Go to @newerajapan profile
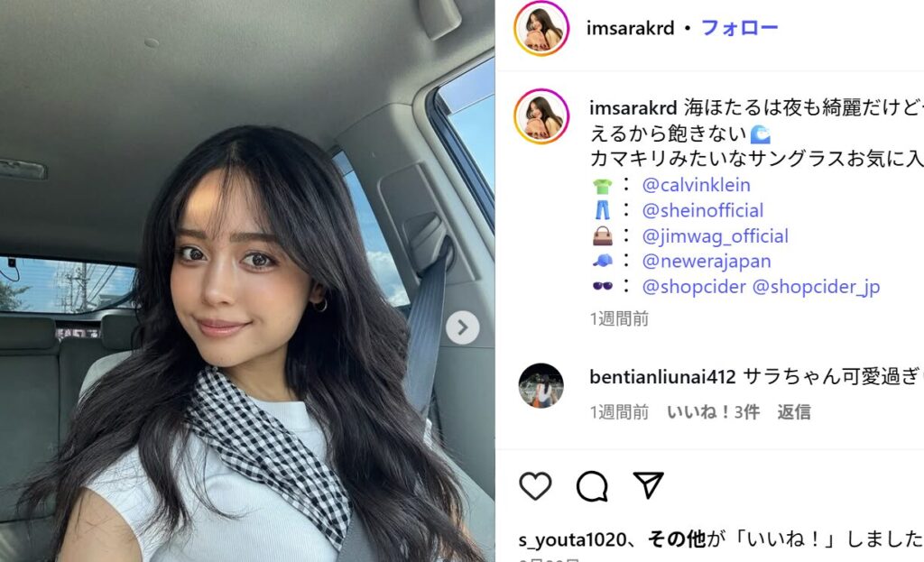 [706, 261]
